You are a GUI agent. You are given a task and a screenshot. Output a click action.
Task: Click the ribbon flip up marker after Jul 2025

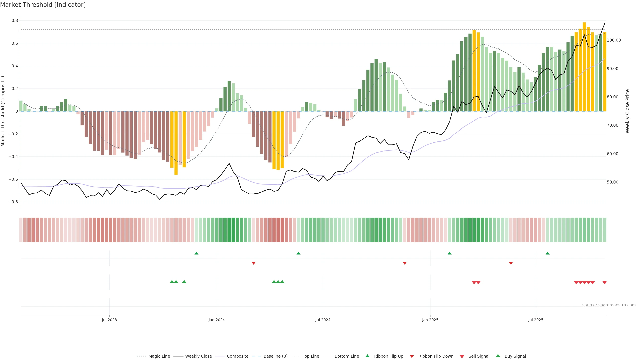pyautogui.click(x=548, y=253)
